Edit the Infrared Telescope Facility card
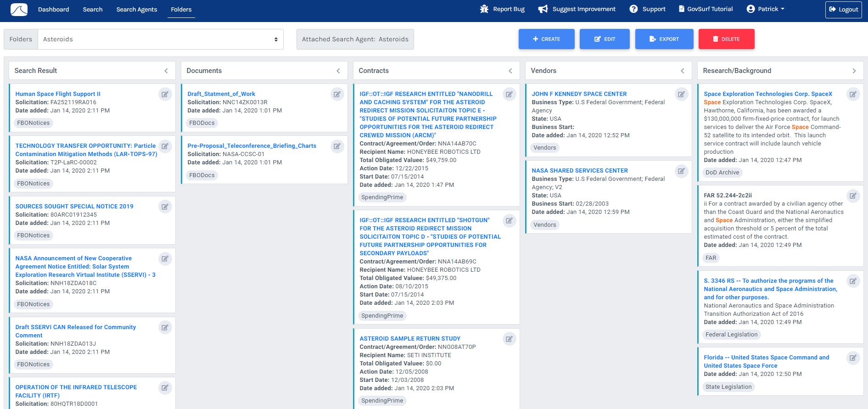 pos(165,387)
